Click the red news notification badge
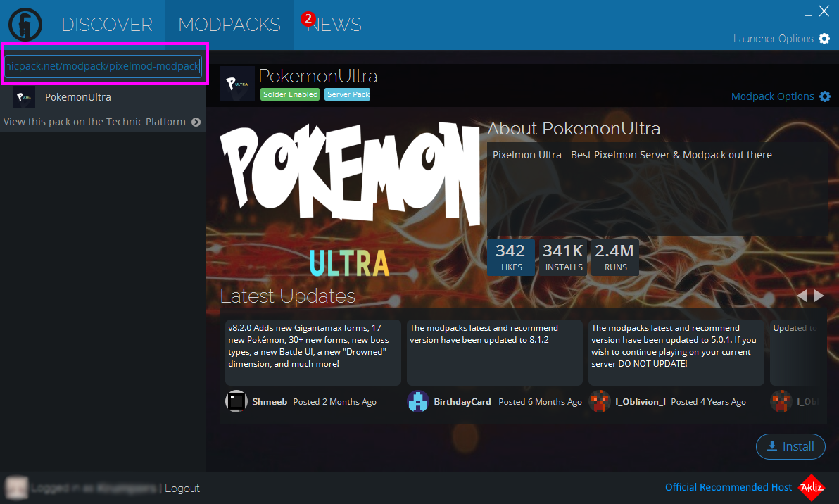 [308, 19]
